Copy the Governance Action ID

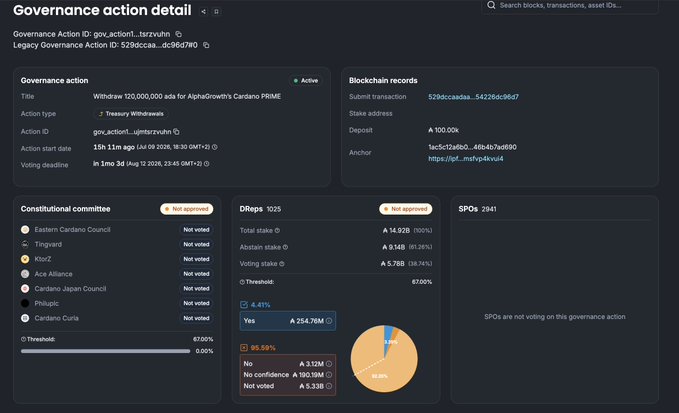click(x=178, y=34)
